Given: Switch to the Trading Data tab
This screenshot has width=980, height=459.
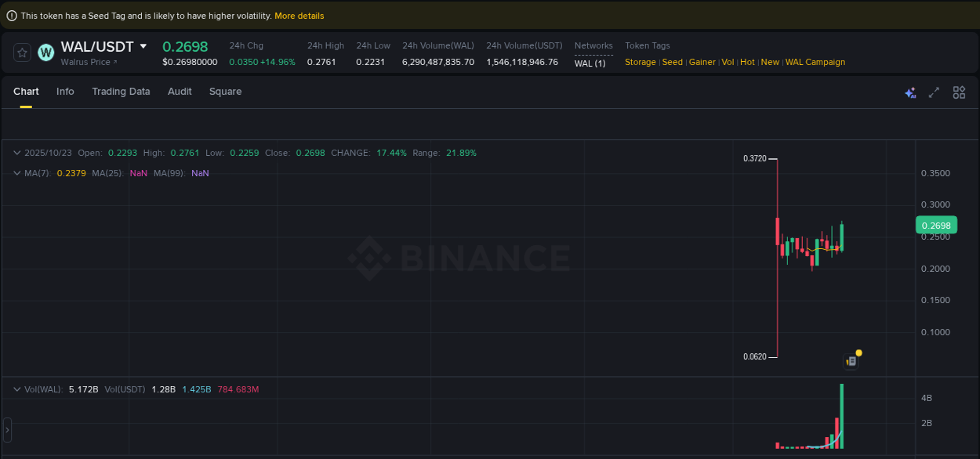Looking at the screenshot, I should point(121,92).
